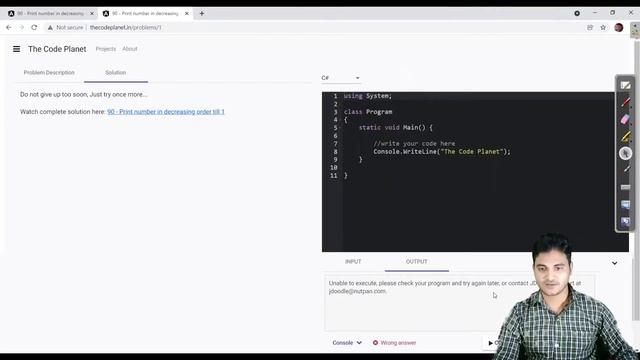This screenshot has width=640, height=360.
Task: Open a new browser tab
Action: coord(202,13)
